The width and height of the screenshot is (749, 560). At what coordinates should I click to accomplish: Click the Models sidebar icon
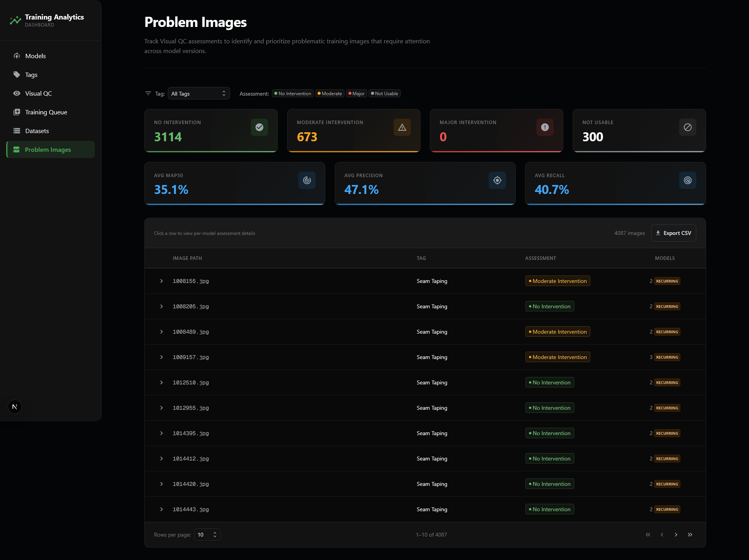(17, 56)
